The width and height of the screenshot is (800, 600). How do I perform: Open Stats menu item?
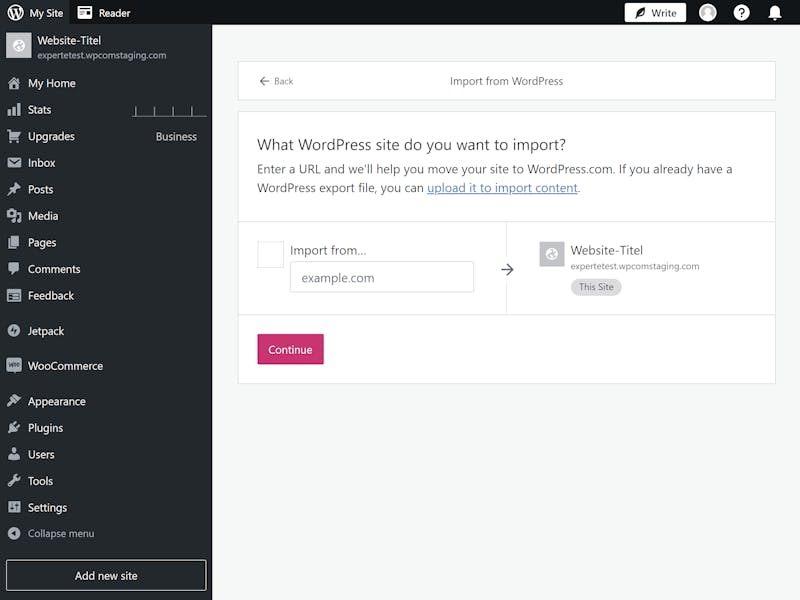pos(39,110)
